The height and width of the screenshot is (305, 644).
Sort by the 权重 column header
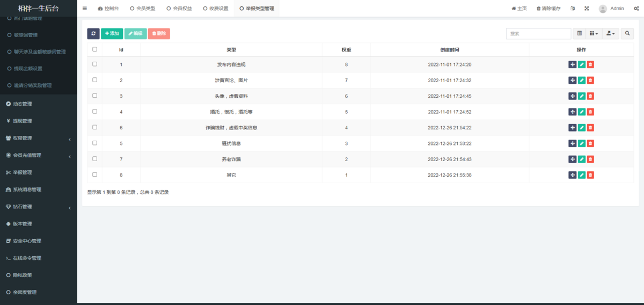coord(346,49)
